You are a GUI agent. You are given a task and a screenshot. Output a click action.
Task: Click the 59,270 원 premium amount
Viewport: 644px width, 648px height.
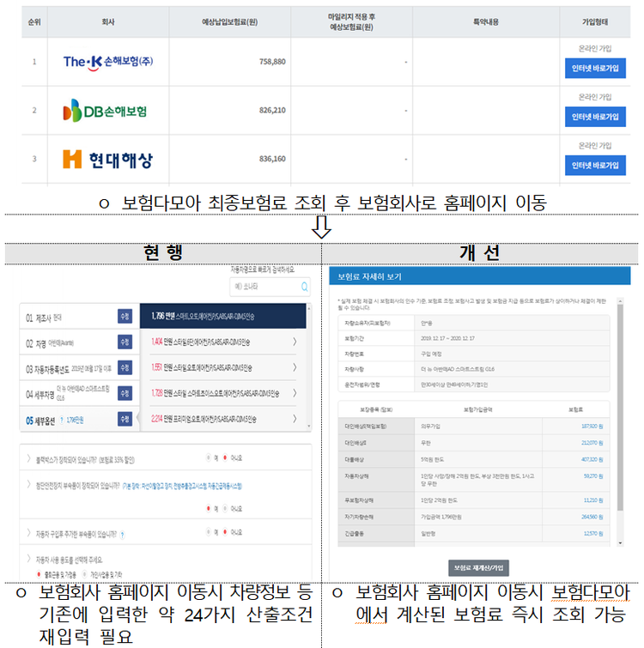pyautogui.click(x=593, y=476)
